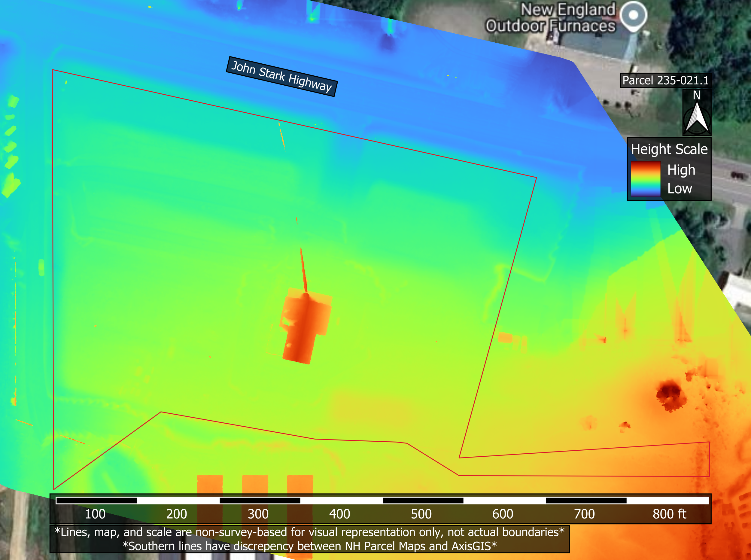Viewport: 751px width, 560px height.
Task: Click the 500 mark on scale bar
Action: click(421, 514)
